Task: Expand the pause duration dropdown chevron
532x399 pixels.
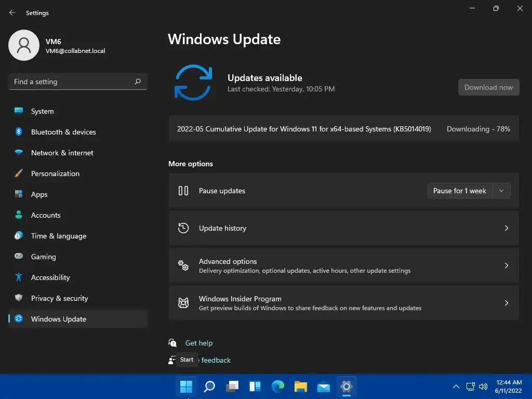Action: pos(501,191)
